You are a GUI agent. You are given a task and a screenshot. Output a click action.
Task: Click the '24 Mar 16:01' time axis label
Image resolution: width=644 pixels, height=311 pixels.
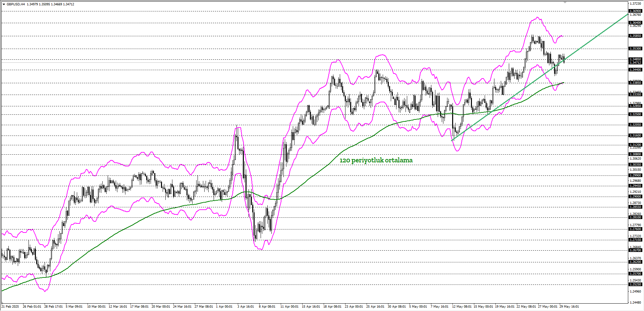[x=182, y=307]
